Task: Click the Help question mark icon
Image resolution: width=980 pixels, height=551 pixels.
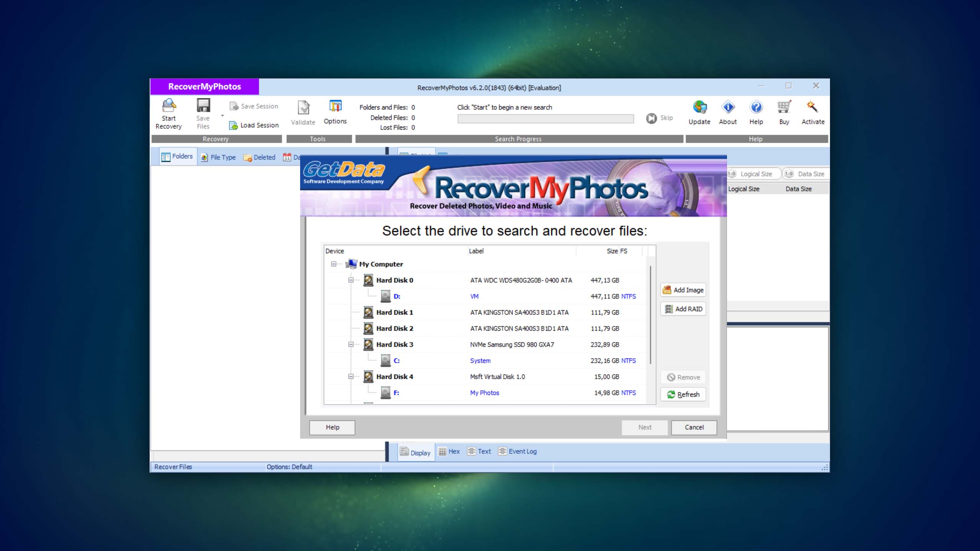Action: (756, 107)
